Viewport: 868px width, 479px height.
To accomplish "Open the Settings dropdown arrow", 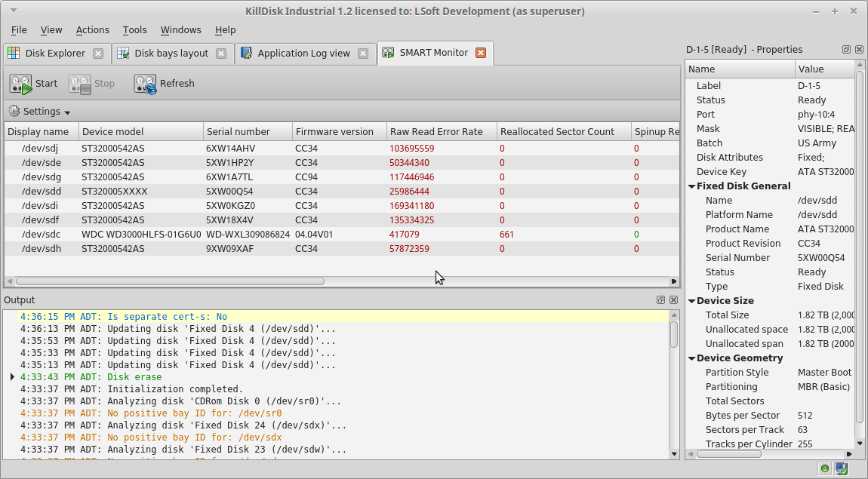I will point(66,111).
